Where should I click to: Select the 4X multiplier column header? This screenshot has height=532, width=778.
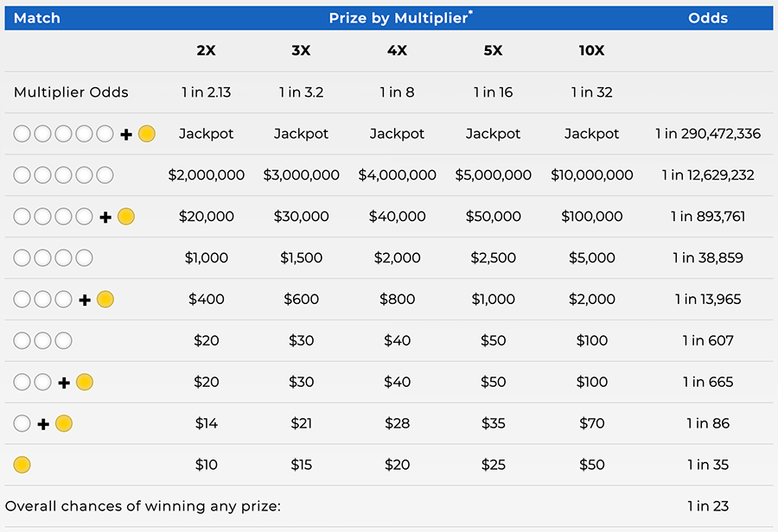[x=397, y=50]
